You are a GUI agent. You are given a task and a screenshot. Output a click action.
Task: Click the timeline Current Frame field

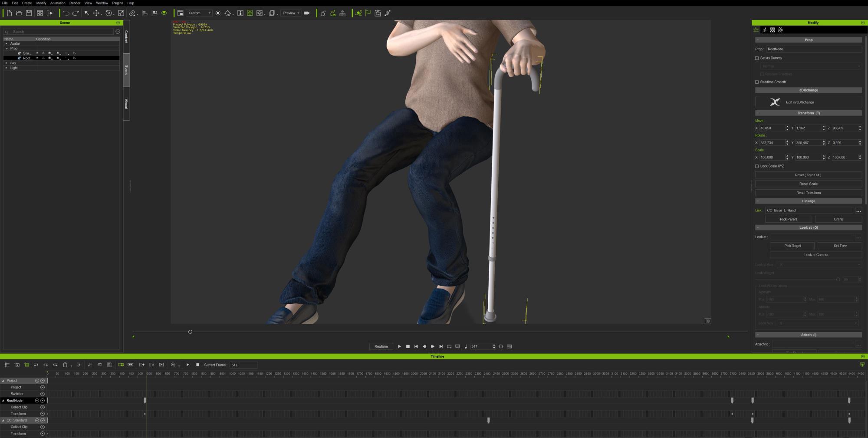click(x=243, y=365)
